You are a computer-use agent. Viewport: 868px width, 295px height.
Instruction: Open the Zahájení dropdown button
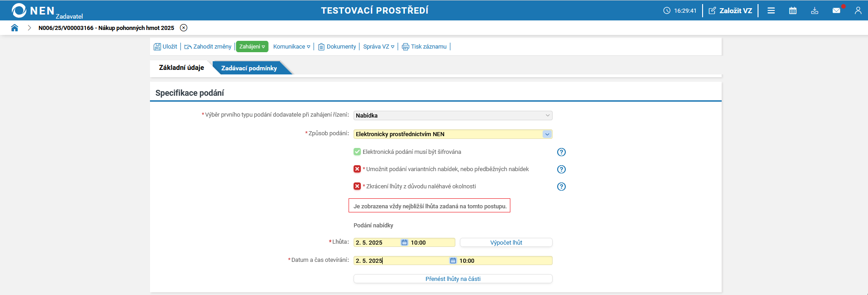pyautogui.click(x=252, y=47)
